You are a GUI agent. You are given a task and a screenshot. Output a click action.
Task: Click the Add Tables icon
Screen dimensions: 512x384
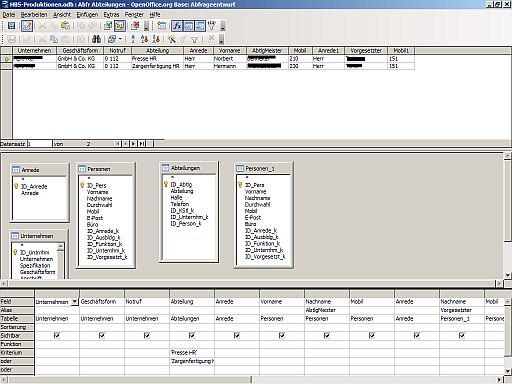(x=162, y=26)
